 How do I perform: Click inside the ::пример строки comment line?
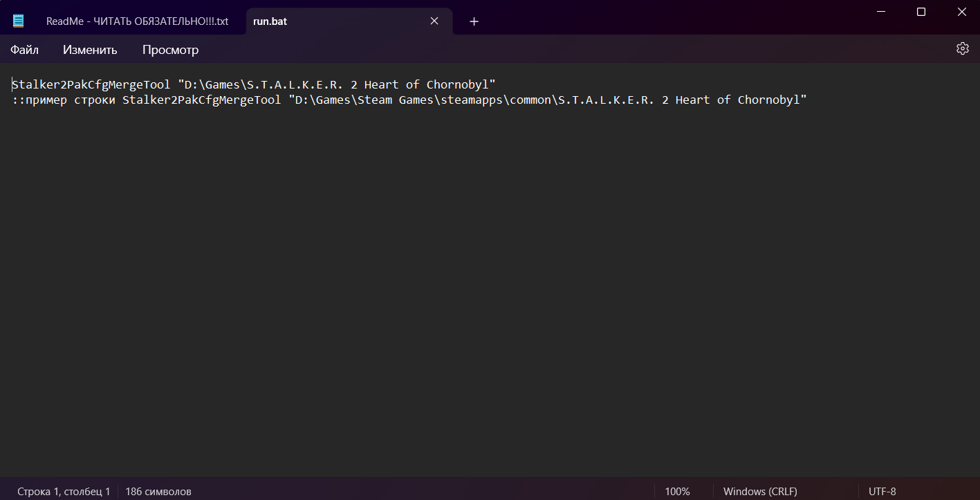pos(409,100)
